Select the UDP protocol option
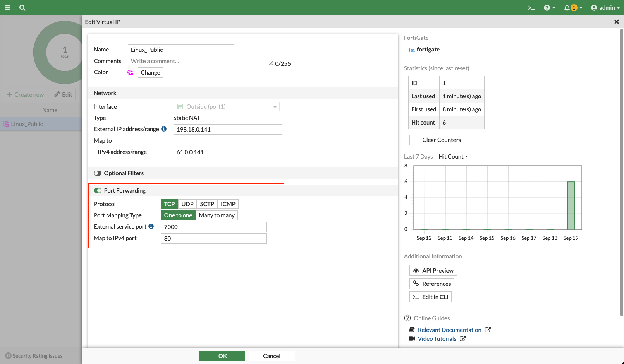 coord(187,204)
